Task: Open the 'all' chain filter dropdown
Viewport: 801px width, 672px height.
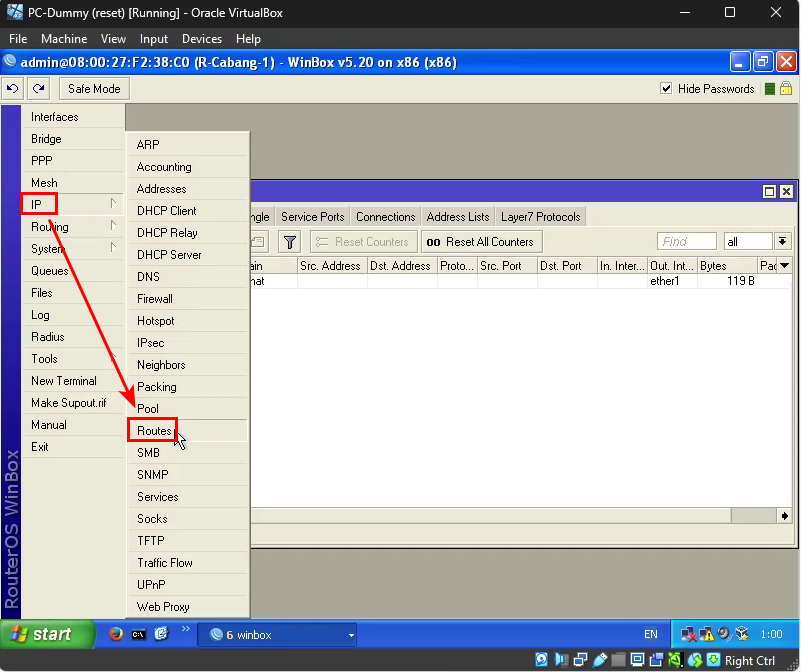Action: click(782, 241)
